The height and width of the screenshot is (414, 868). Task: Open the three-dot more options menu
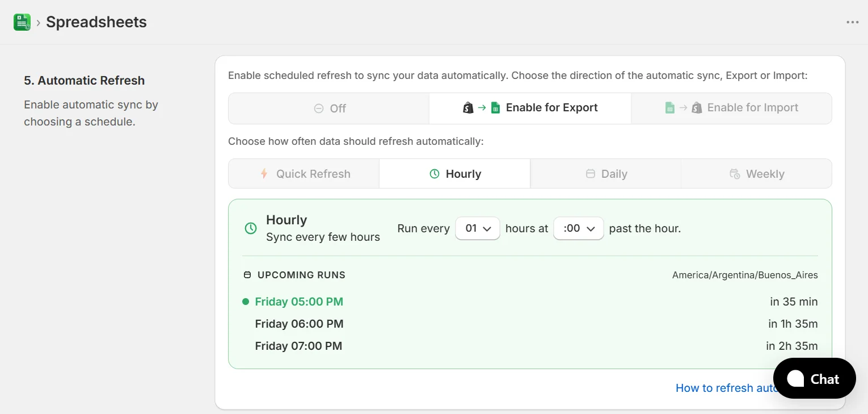tap(852, 22)
